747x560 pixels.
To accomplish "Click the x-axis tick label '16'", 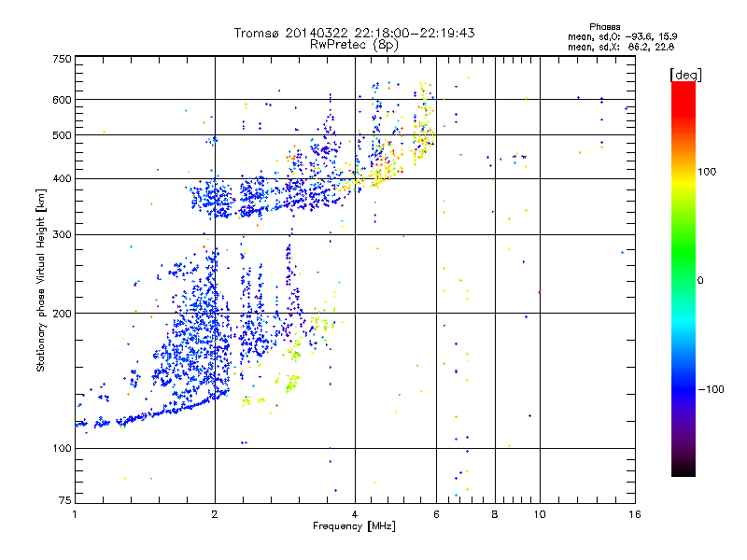I will point(635,514).
